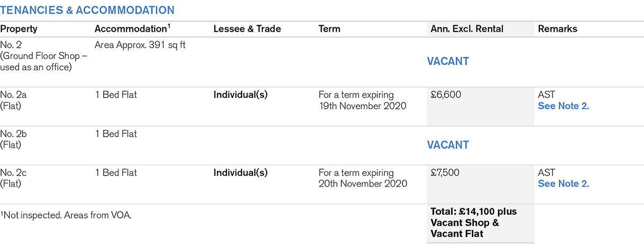This screenshot has width=644, height=248.
Task: Select the £7,500 rental amount
Action: [x=445, y=173]
